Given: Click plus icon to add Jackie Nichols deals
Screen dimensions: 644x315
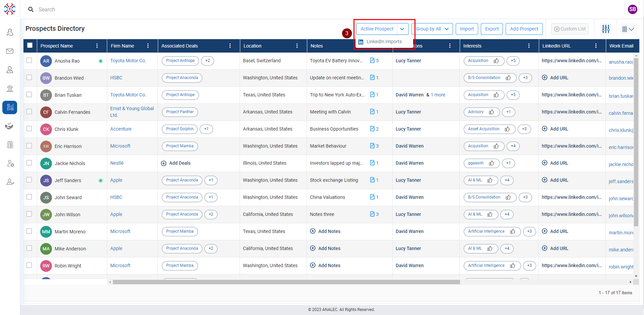Looking at the screenshot, I should click(164, 163).
